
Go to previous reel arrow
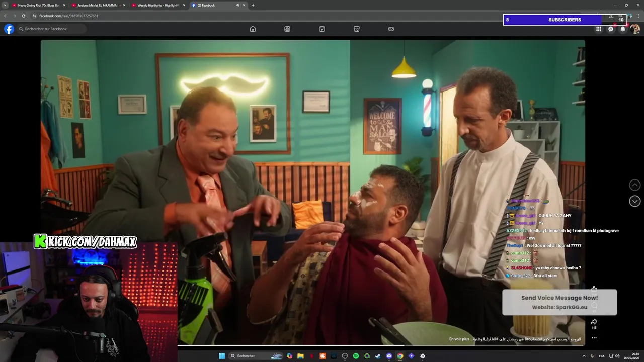click(635, 185)
